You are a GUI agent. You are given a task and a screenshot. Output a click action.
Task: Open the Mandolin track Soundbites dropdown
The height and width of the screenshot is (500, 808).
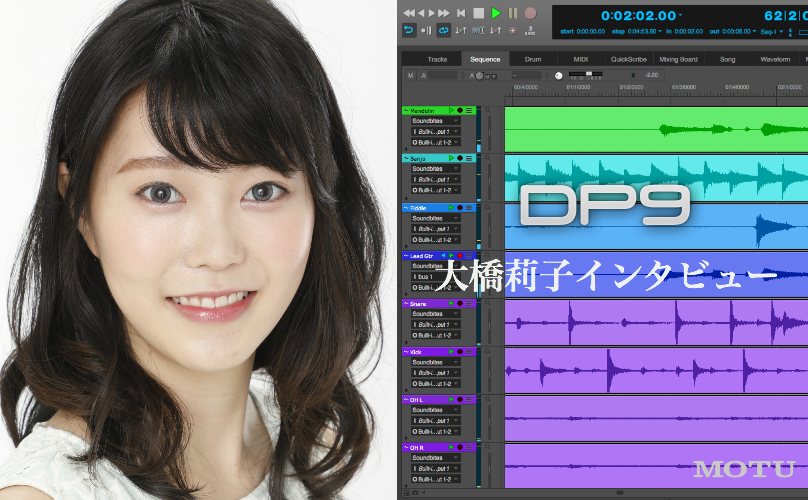click(435, 120)
